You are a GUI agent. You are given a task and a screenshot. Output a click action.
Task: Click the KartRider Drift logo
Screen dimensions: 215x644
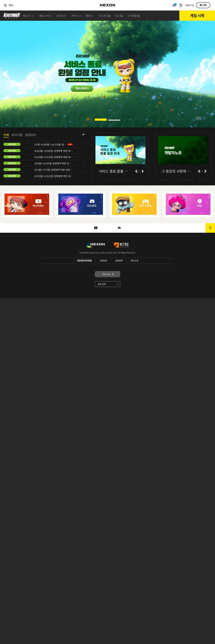pyautogui.click(x=12, y=16)
